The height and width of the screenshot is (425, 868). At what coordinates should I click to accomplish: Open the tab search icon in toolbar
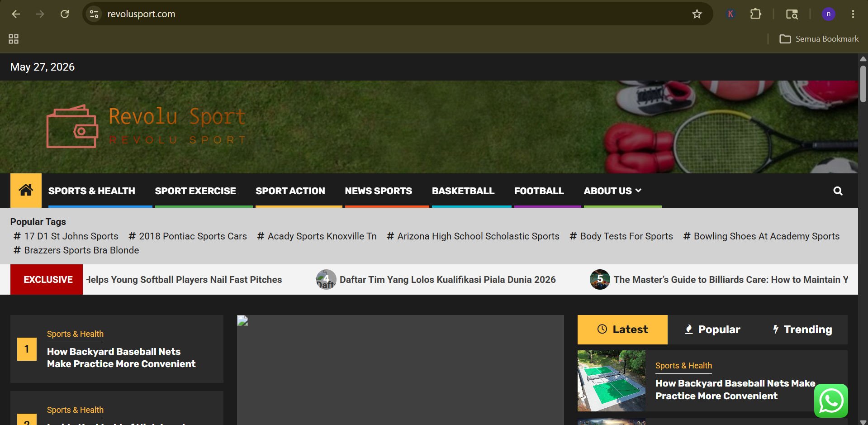792,14
